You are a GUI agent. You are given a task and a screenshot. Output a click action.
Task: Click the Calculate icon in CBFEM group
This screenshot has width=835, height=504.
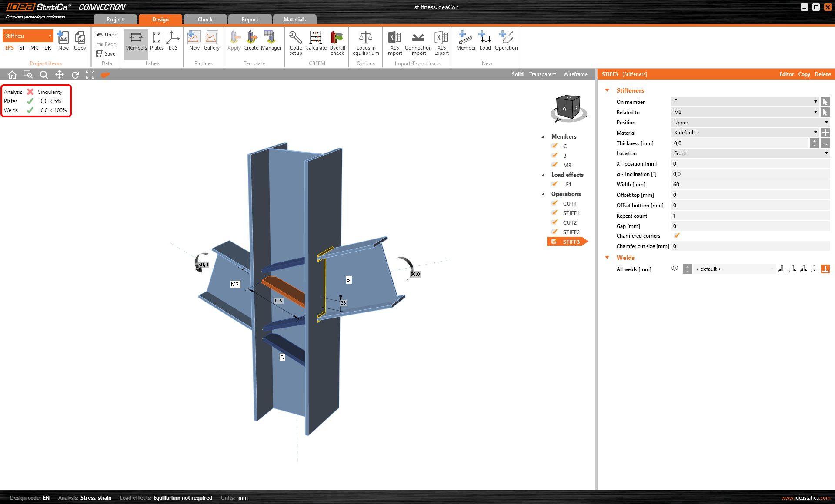click(316, 38)
